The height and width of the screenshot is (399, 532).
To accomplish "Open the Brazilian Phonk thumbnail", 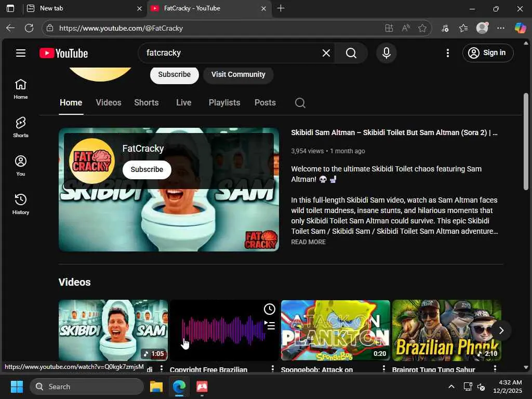I will (x=446, y=330).
